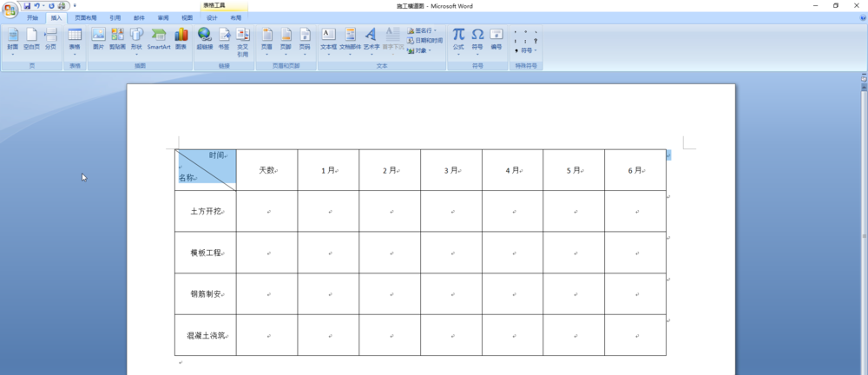Open the 对象 object dropdown
The image size is (868, 375).
point(419,50)
